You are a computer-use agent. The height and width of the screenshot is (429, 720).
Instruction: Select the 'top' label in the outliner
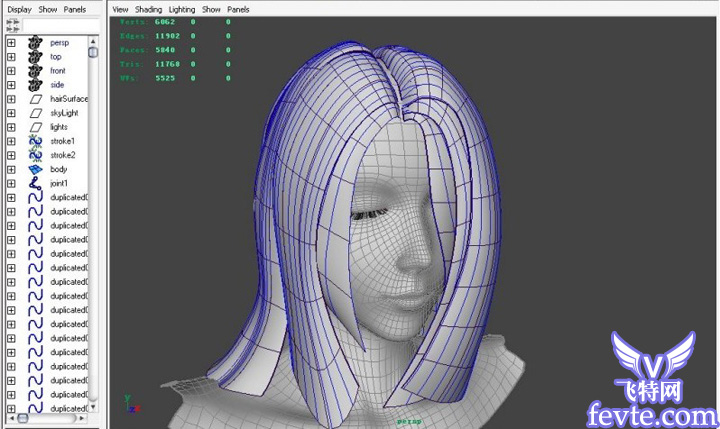(56, 57)
